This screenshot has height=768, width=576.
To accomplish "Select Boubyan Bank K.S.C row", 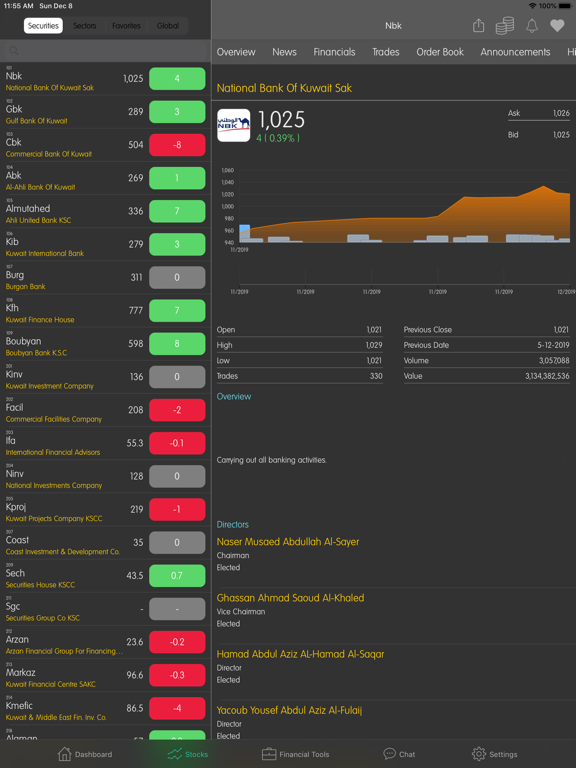I will 105,344.
